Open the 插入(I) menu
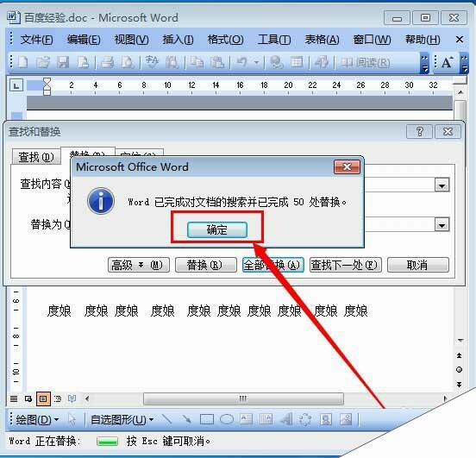476x458 pixels. (178, 40)
